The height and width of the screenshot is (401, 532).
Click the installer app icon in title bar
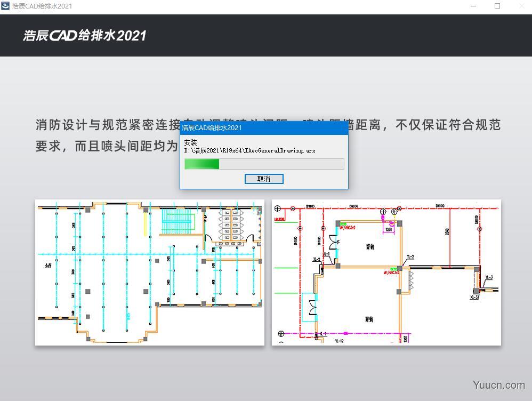point(5,6)
